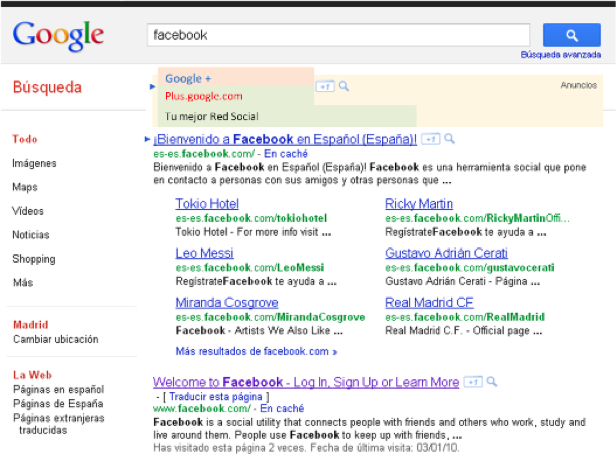Image resolution: width=616 pixels, height=457 pixels.
Task: Open preview magnifier for Bienvenido a Facebook result
Action: pos(449,139)
